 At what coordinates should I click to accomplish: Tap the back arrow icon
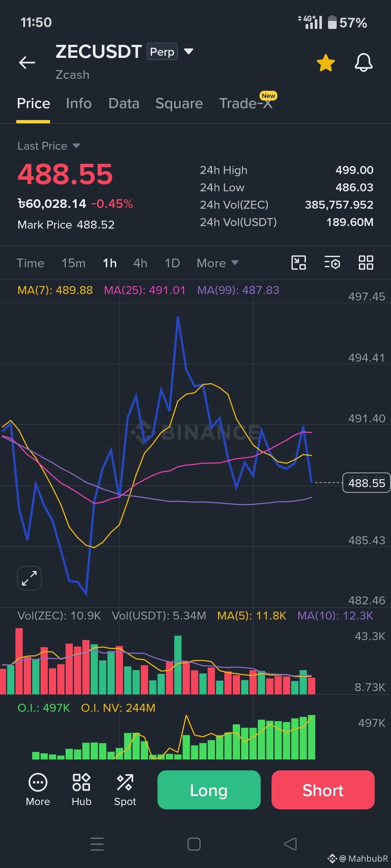[x=27, y=62]
